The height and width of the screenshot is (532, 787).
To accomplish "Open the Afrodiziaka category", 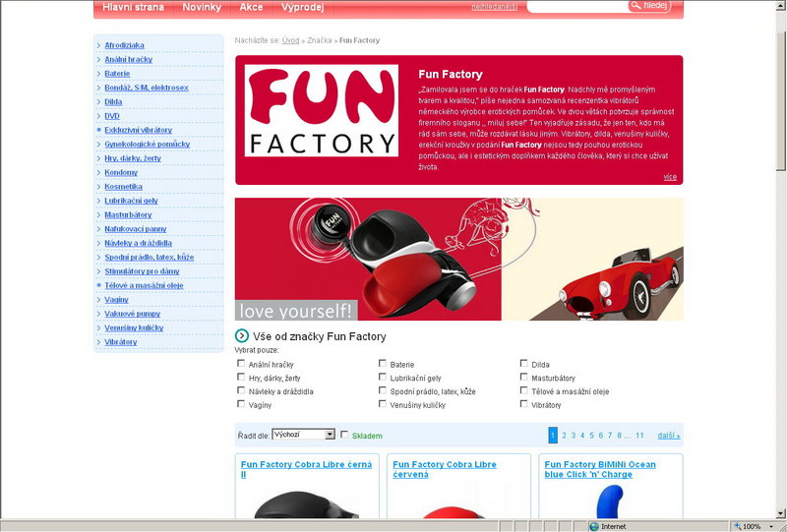I will (x=125, y=45).
